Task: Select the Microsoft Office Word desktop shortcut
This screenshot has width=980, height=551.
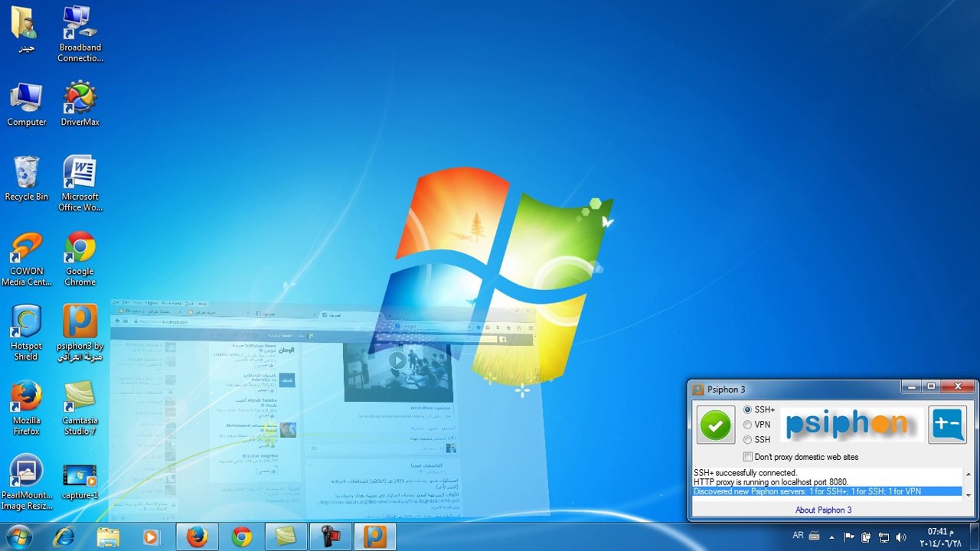Action: (80, 184)
